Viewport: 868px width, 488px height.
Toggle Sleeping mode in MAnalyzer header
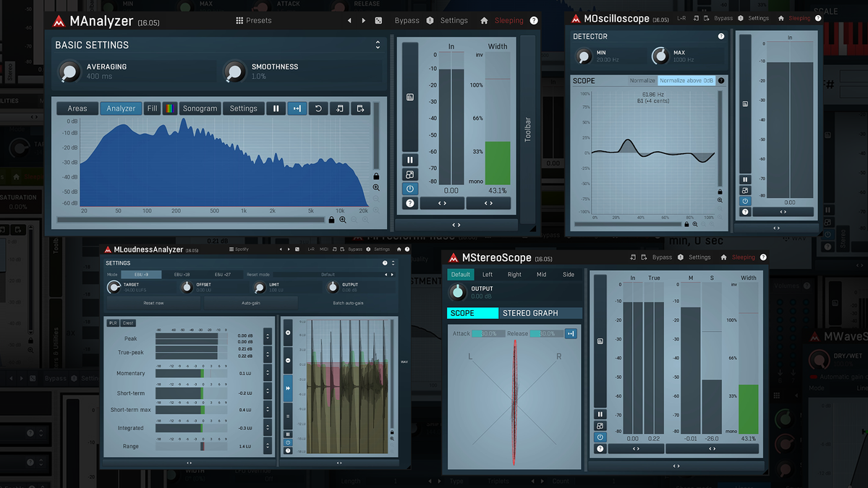coord(509,20)
